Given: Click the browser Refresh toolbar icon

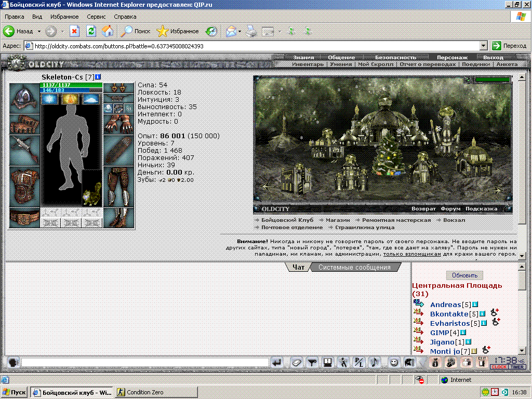Looking at the screenshot, I should pyautogui.click(x=91, y=31).
